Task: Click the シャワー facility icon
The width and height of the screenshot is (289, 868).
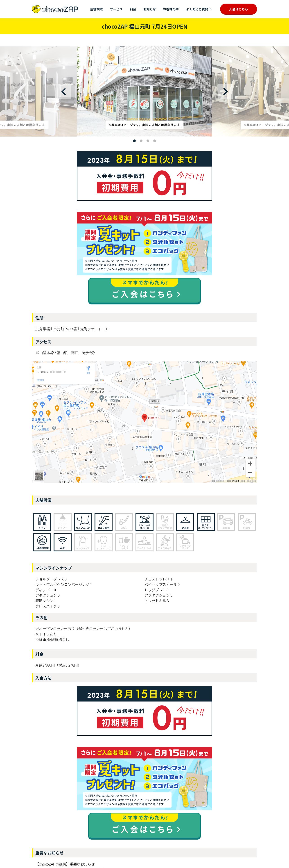Action: click(x=63, y=522)
